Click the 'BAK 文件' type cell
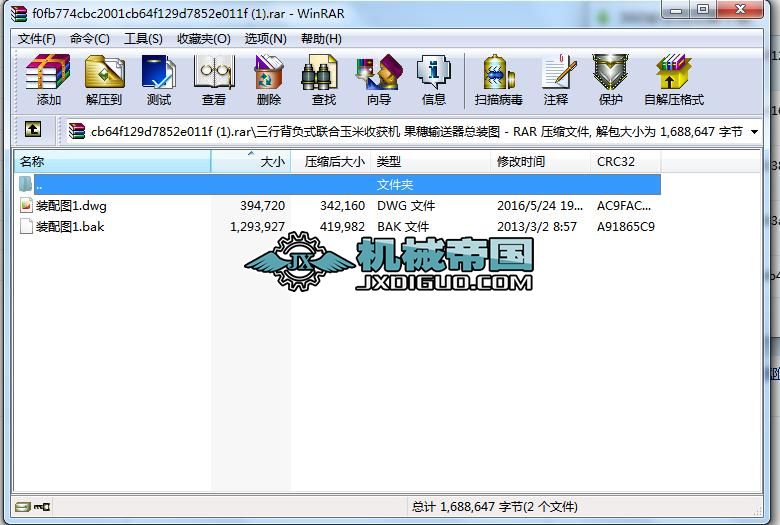 point(403,227)
